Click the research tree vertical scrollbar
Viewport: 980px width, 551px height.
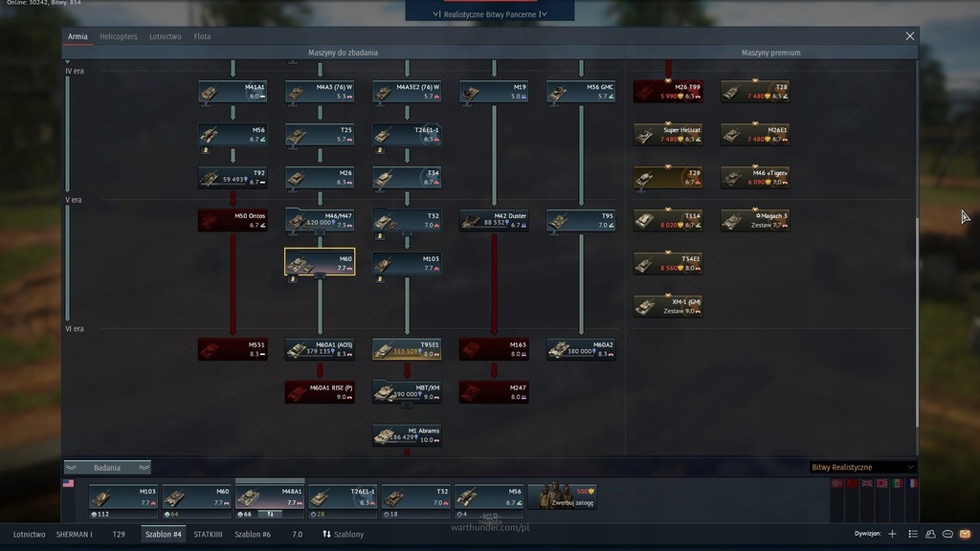pyautogui.click(x=917, y=321)
